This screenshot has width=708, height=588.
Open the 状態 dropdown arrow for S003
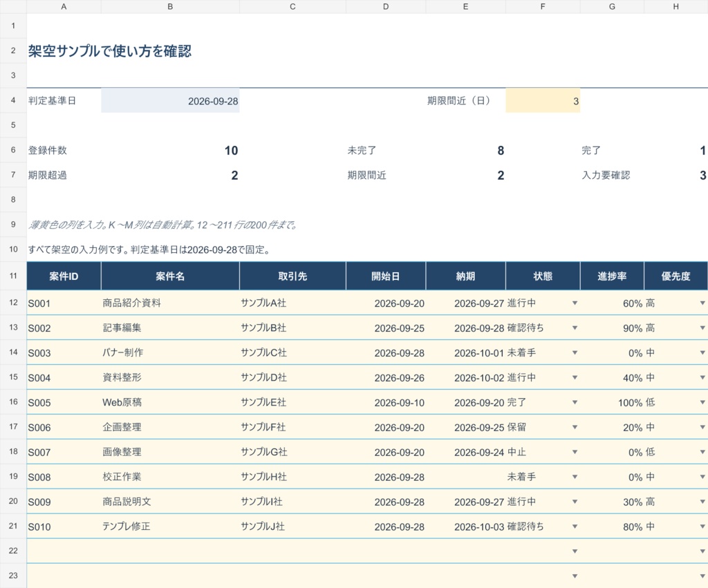point(575,352)
